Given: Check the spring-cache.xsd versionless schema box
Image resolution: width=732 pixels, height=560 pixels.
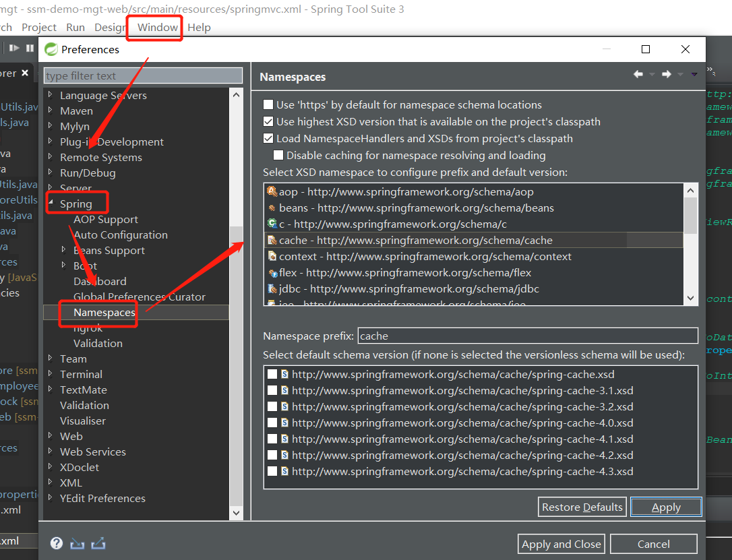Looking at the screenshot, I should coord(272,374).
